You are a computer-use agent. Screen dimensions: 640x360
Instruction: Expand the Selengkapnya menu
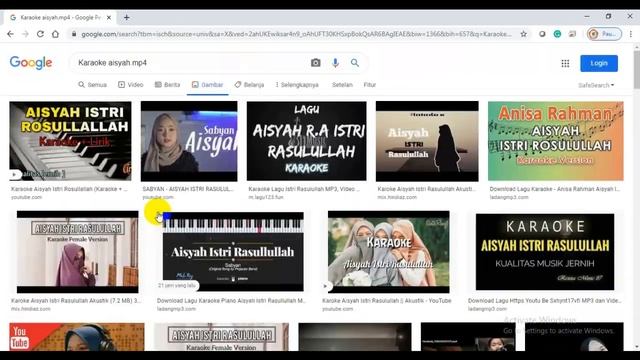pyautogui.click(x=297, y=85)
